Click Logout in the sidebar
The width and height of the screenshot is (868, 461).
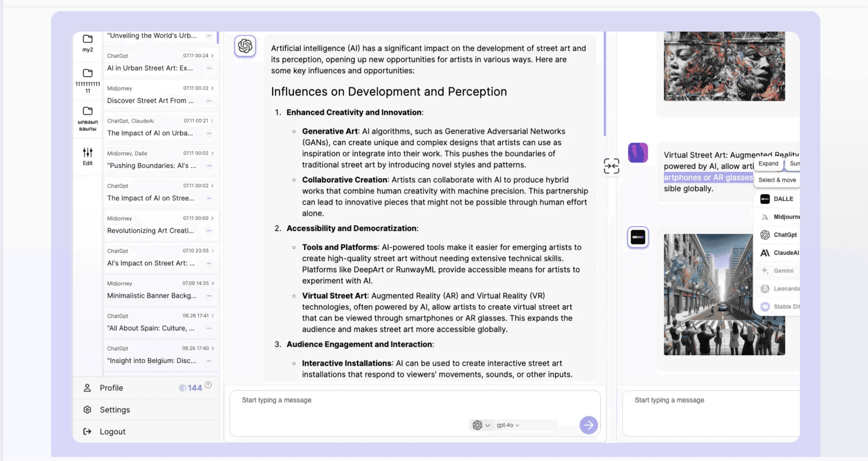pos(113,432)
